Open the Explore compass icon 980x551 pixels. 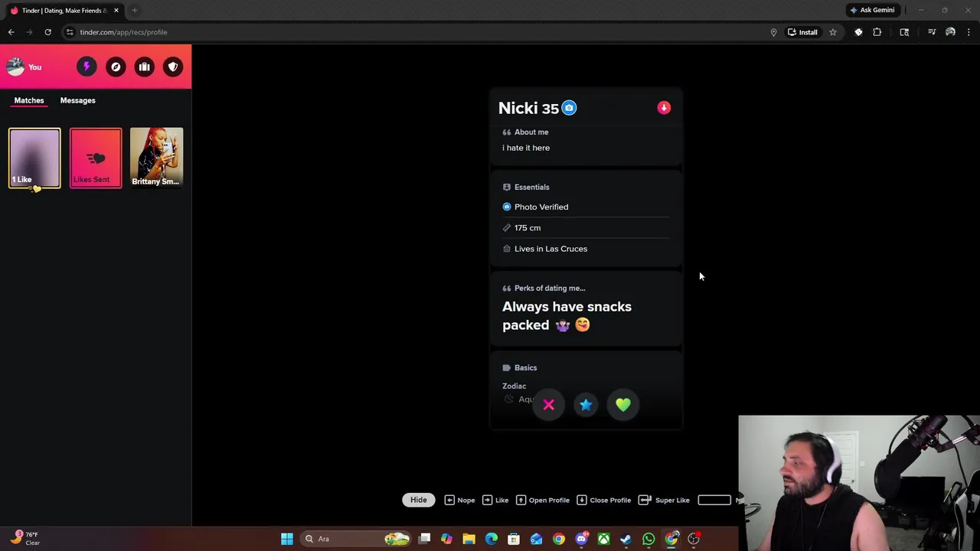click(116, 67)
